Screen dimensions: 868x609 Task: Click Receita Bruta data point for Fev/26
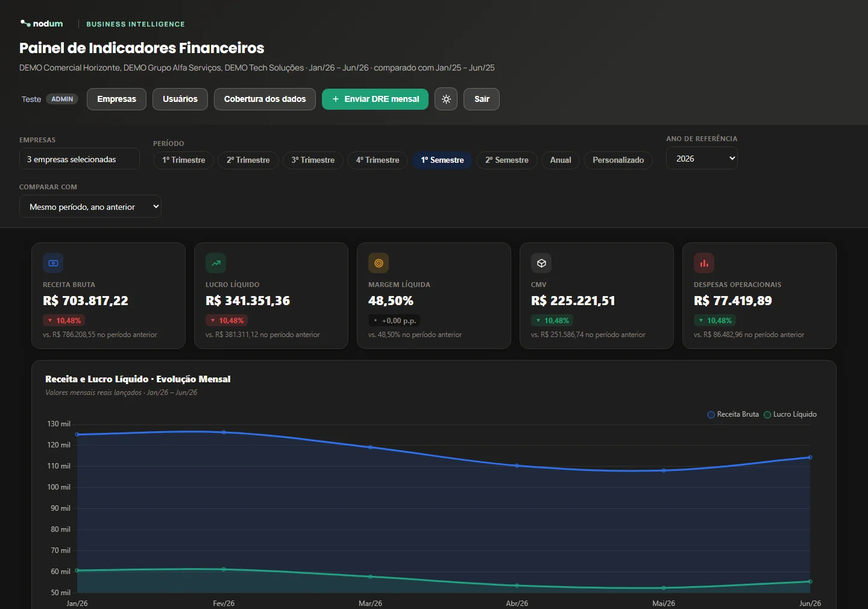pyautogui.click(x=224, y=432)
